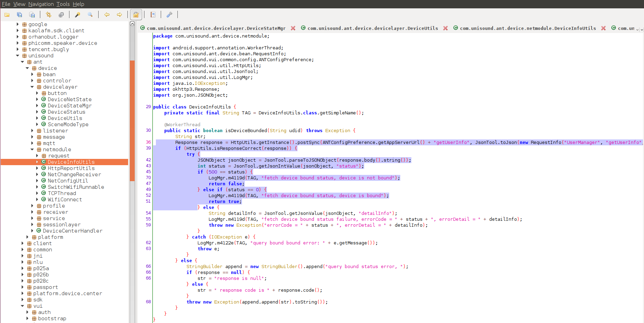
Task: Click the NetChangeReceiver class icon
Action: click(44, 175)
